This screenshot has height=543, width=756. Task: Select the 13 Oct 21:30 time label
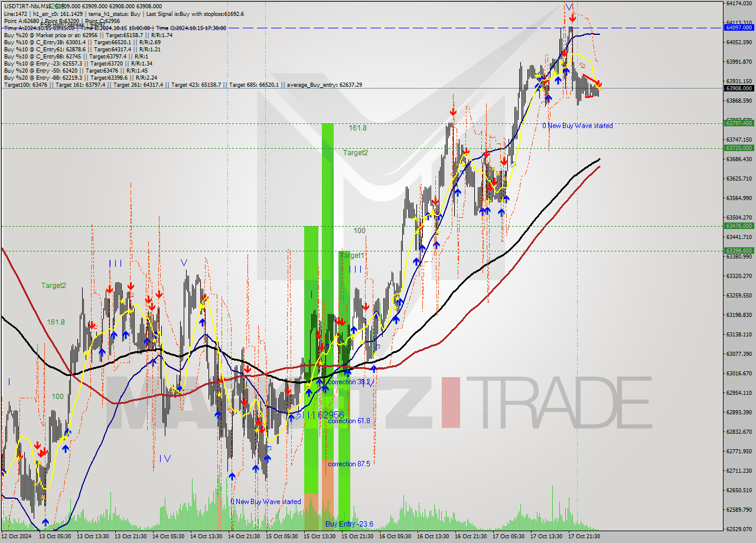[x=131, y=536]
